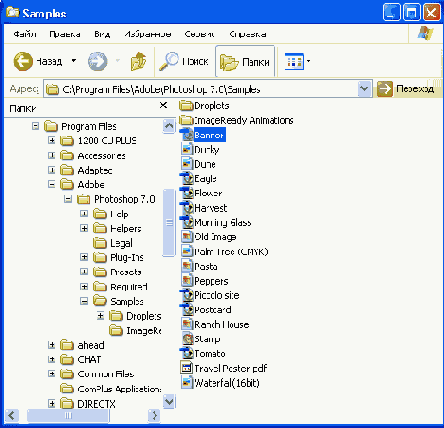
Task: Click folder tree scrollbar up arrow
Action: click(169, 126)
